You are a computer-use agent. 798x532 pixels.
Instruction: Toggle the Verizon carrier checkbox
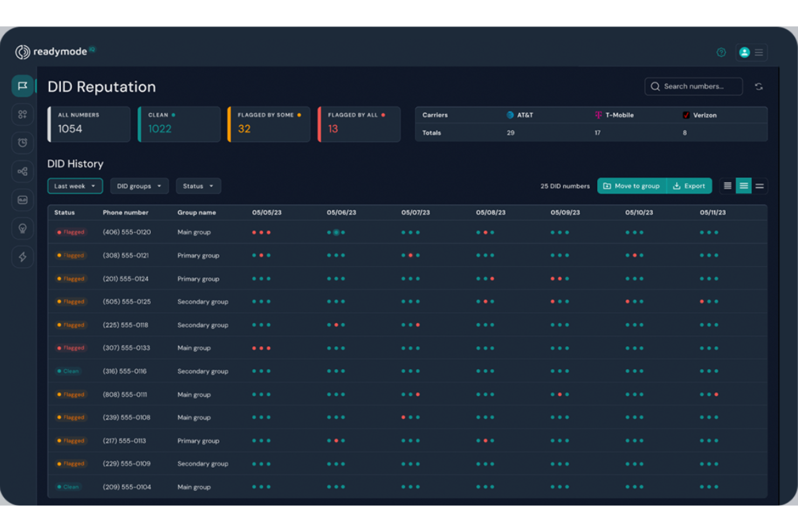click(686, 115)
